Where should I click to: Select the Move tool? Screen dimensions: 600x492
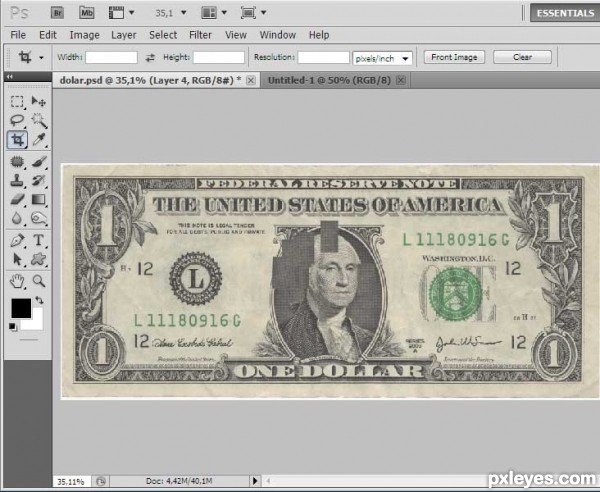click(39, 101)
